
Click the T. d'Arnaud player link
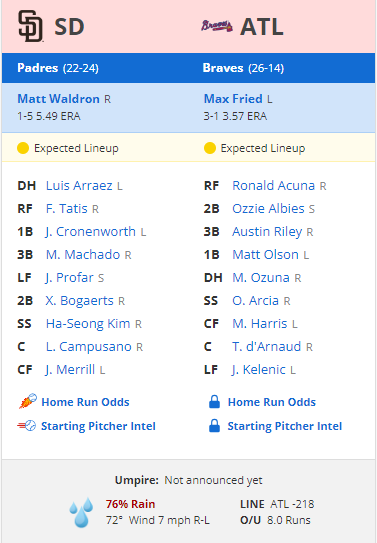coord(267,347)
